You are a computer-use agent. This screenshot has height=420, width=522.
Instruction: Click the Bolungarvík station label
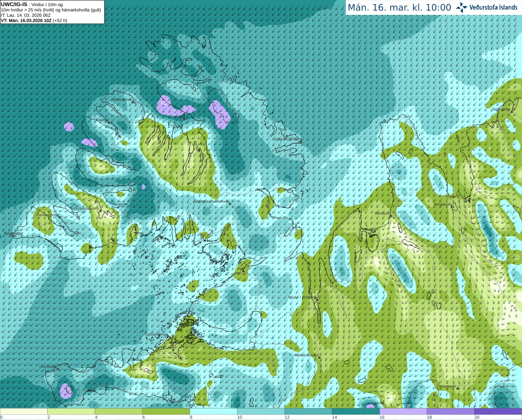tap(122, 99)
